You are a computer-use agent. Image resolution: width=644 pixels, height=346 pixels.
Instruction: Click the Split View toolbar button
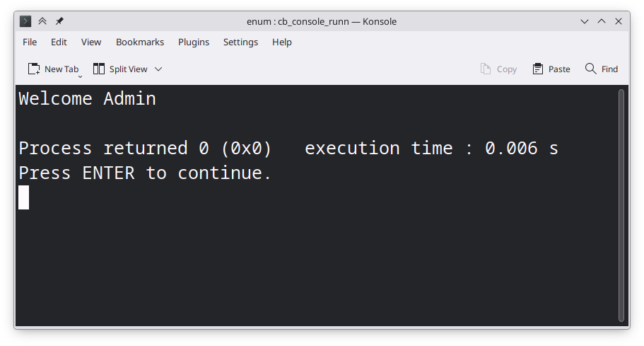click(120, 69)
